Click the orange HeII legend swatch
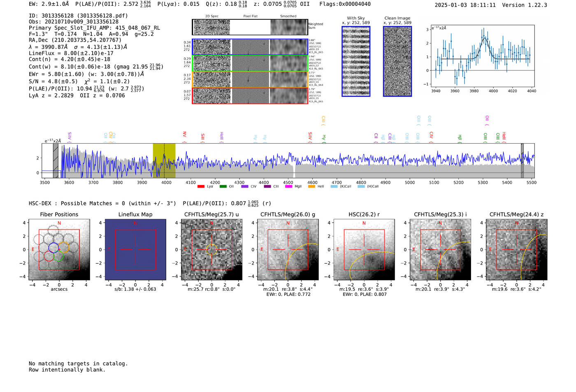 (x=311, y=186)
